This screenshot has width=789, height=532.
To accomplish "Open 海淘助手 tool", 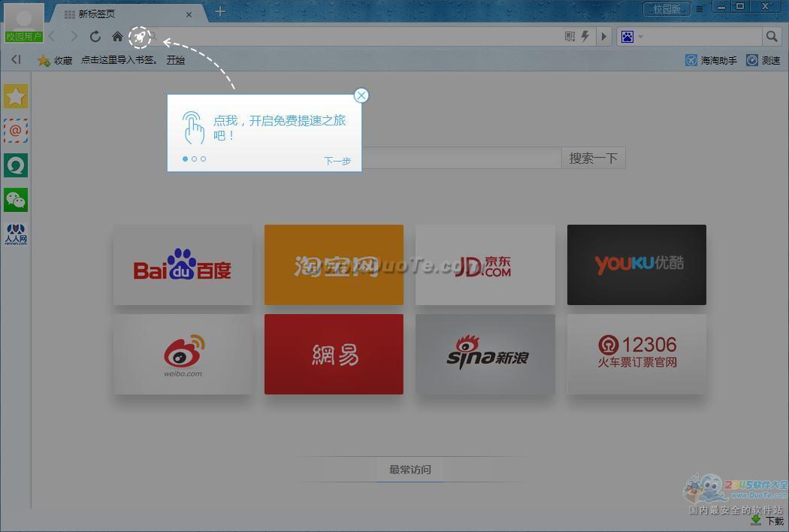I will tap(711, 60).
